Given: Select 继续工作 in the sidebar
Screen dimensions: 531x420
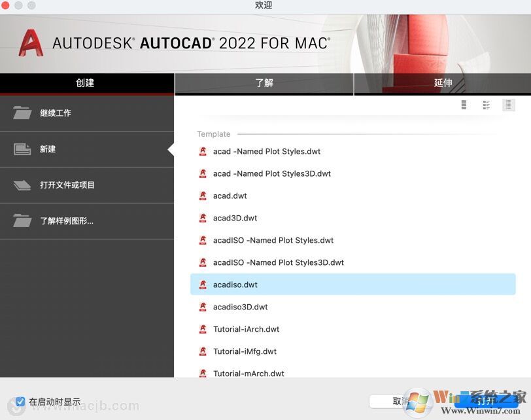Looking at the screenshot, I should pos(87,113).
